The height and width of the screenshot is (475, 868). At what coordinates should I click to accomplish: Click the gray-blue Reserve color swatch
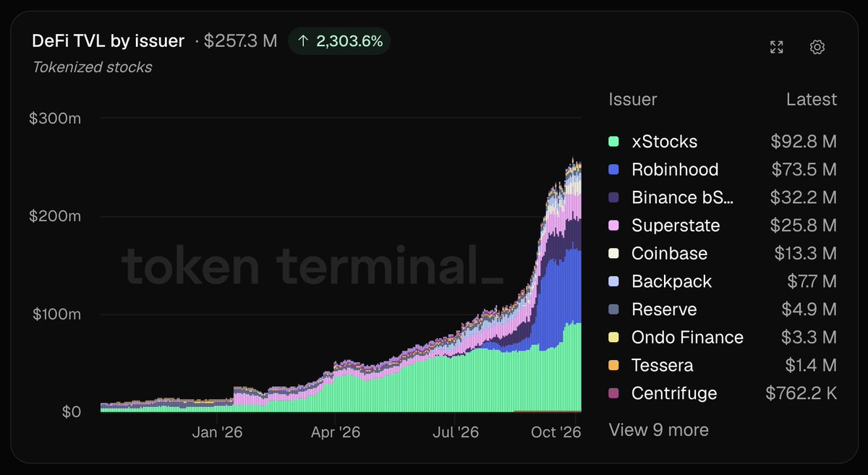click(614, 309)
